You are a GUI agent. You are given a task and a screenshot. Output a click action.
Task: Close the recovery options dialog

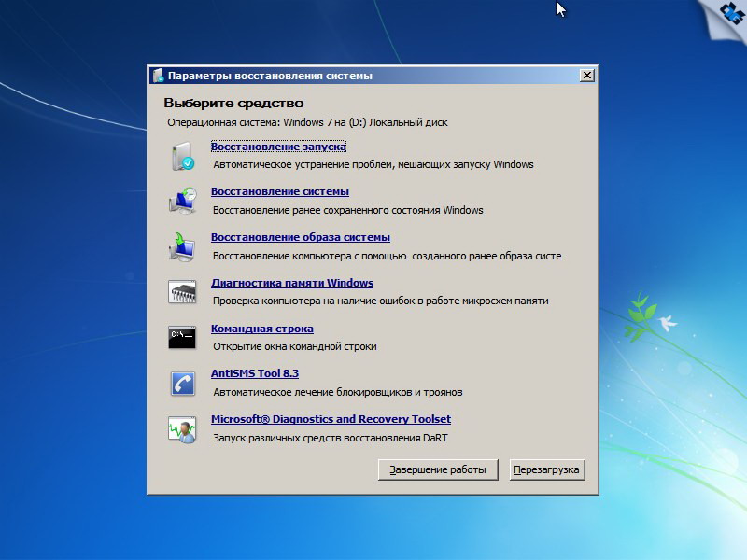(587, 76)
